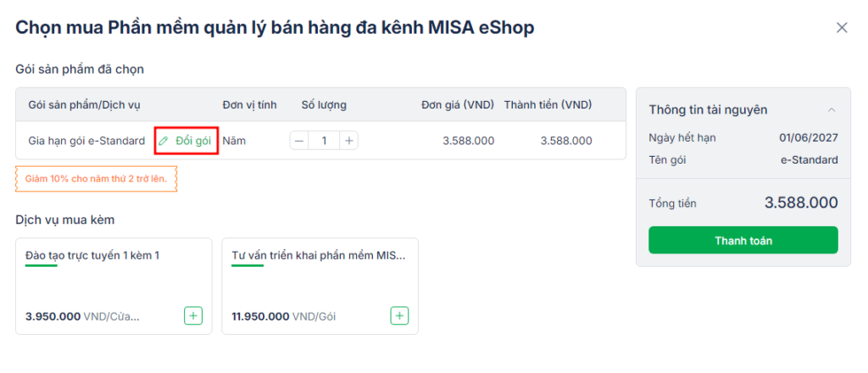This screenshot has width=868, height=373.
Task: Increase quantity with the plus button
Action: coord(348,141)
